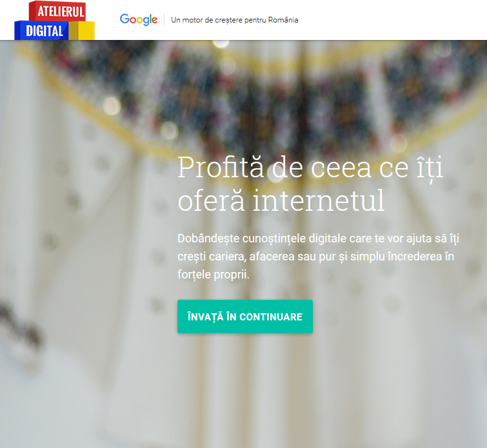Open the Atelierul Digital logo

click(54, 20)
